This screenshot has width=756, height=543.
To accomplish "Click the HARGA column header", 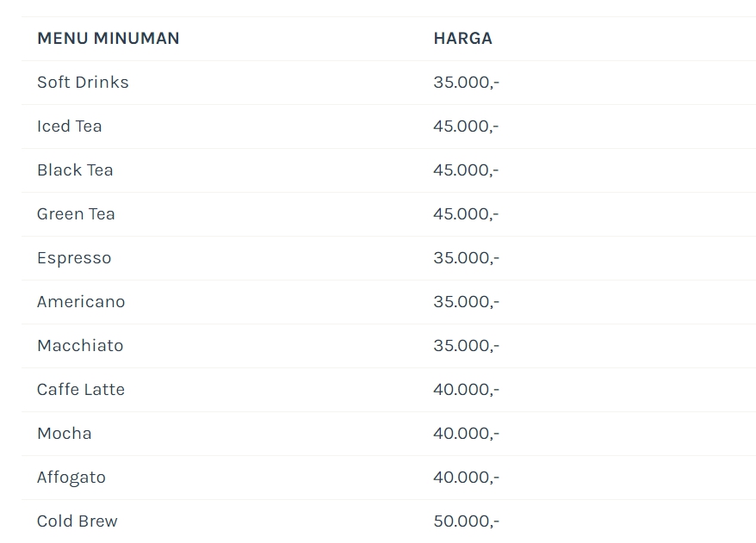I will [463, 39].
